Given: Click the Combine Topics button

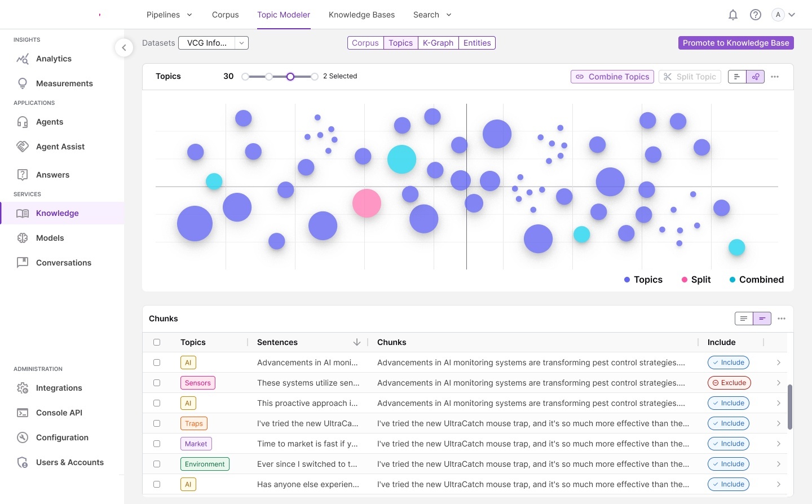Looking at the screenshot, I should (612, 77).
